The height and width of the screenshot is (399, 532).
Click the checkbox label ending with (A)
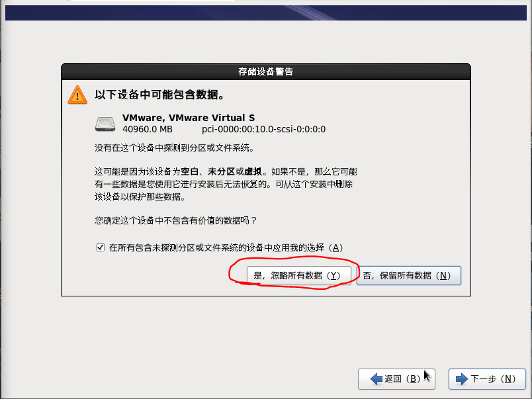[x=226, y=247]
